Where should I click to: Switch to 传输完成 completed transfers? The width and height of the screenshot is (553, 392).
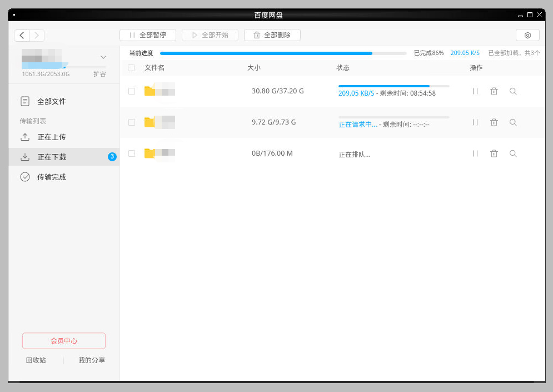(x=51, y=177)
